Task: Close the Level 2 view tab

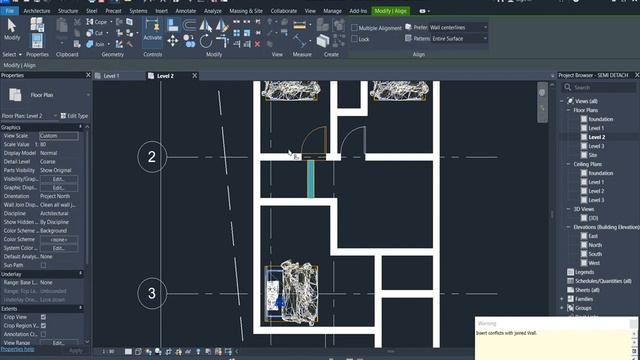Action: (x=194, y=76)
